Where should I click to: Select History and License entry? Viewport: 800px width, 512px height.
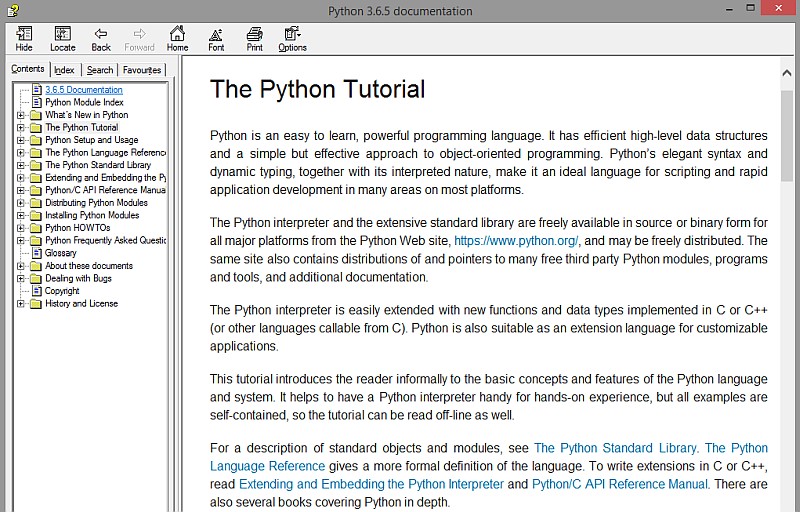click(82, 303)
